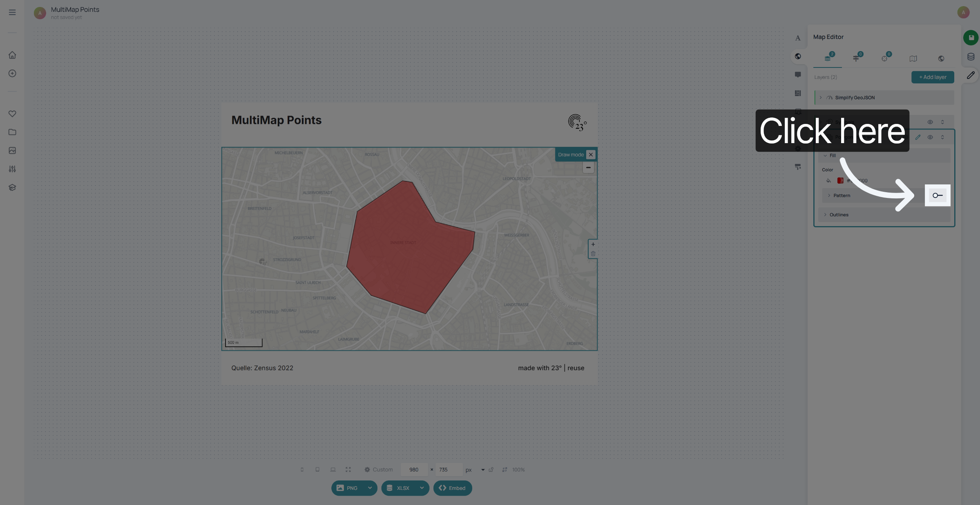980x505 pixels.
Task: Toggle visibility of the polygon draw layer
Action: click(x=930, y=137)
